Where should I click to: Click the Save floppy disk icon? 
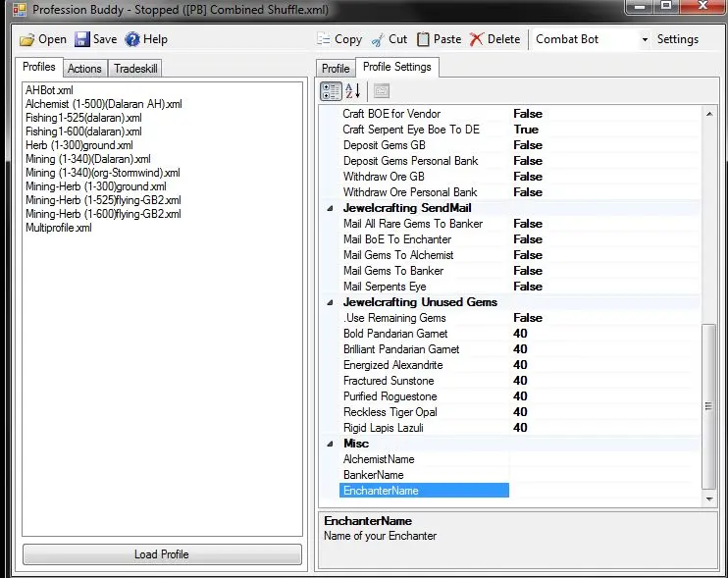pos(82,39)
